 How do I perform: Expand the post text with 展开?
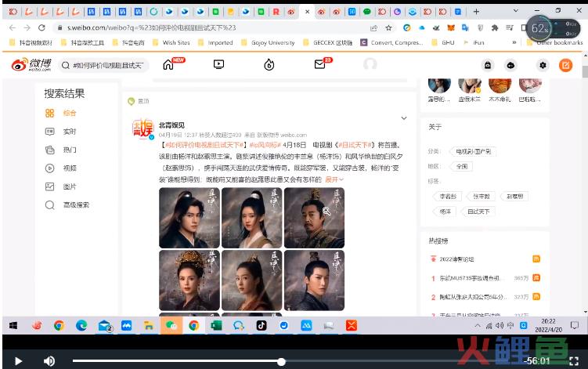pos(334,179)
